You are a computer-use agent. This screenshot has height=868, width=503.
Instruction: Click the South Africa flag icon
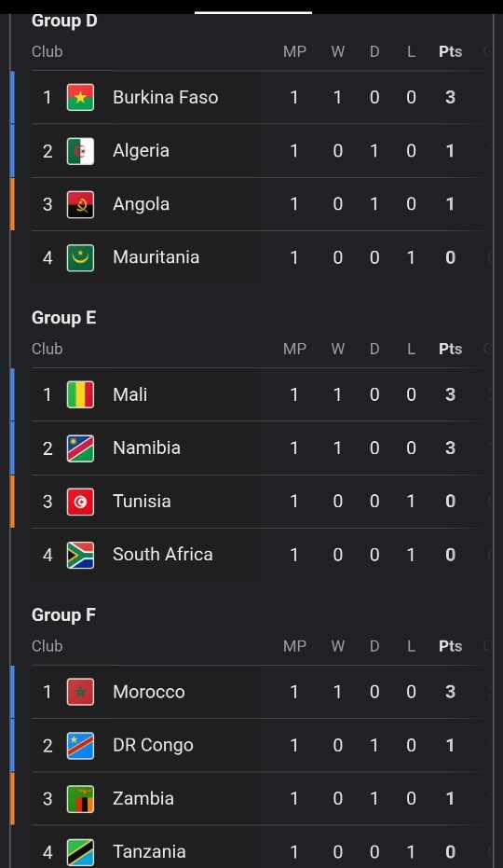(x=80, y=555)
